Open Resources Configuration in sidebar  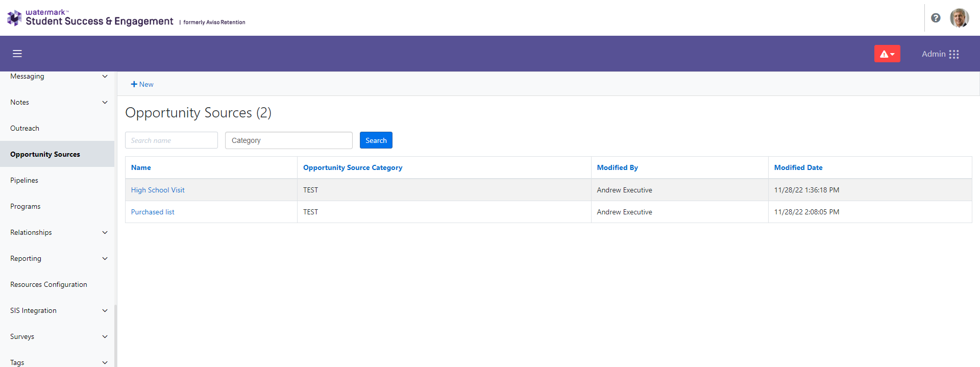pos(48,284)
